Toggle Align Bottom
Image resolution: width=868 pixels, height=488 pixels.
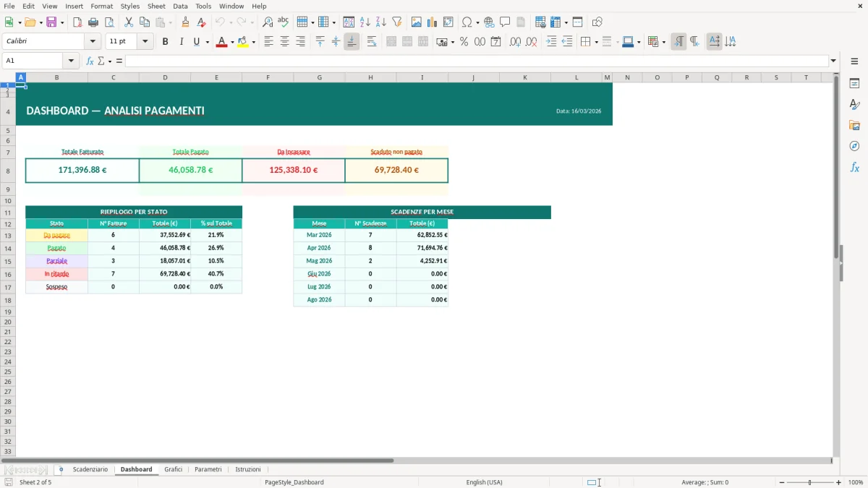tap(352, 42)
